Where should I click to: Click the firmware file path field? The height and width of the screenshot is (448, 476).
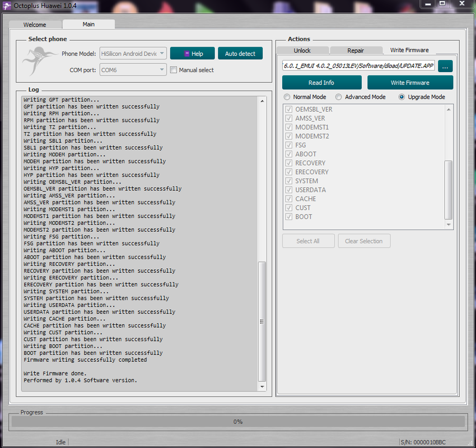(358, 66)
